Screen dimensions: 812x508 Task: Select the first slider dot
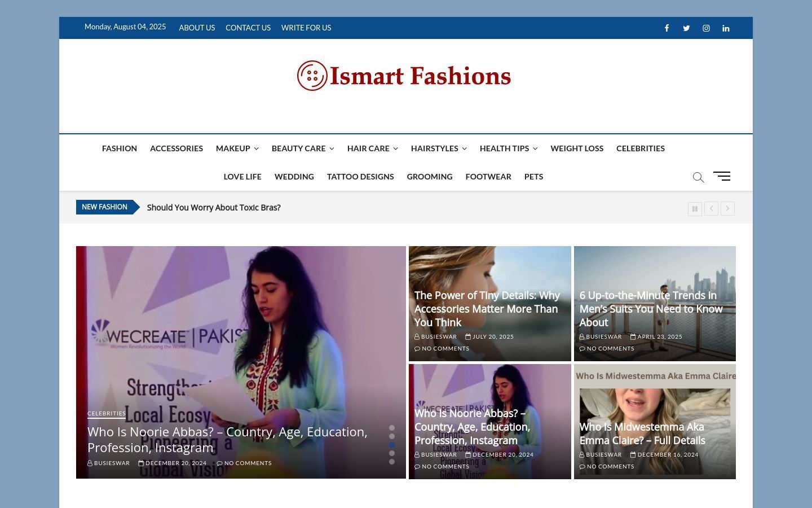click(x=392, y=428)
